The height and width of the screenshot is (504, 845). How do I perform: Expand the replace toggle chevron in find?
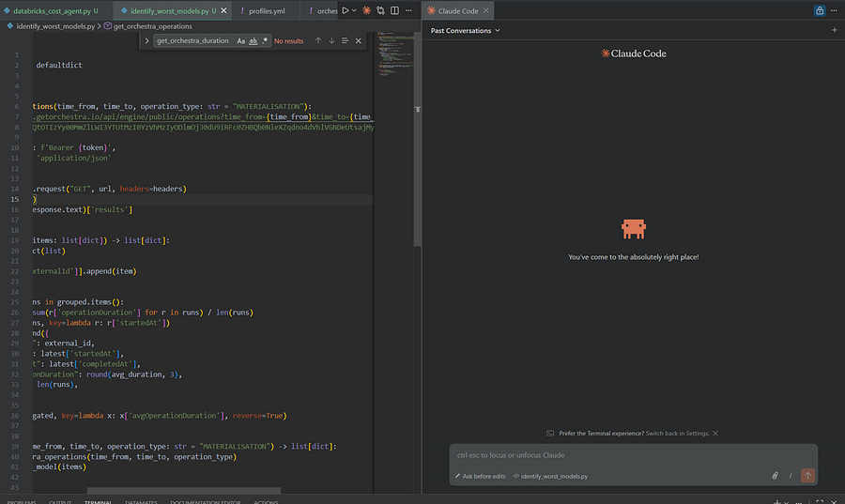(x=146, y=41)
